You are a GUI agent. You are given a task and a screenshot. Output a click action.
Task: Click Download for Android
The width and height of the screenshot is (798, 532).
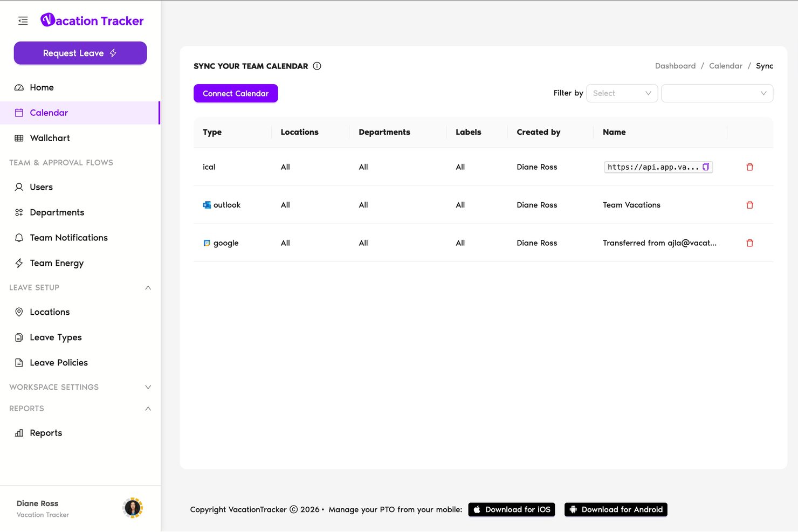[x=616, y=509]
